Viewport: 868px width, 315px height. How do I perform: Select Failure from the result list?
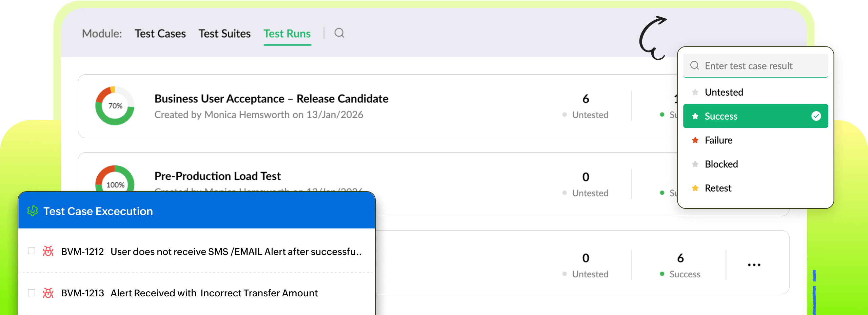(718, 140)
